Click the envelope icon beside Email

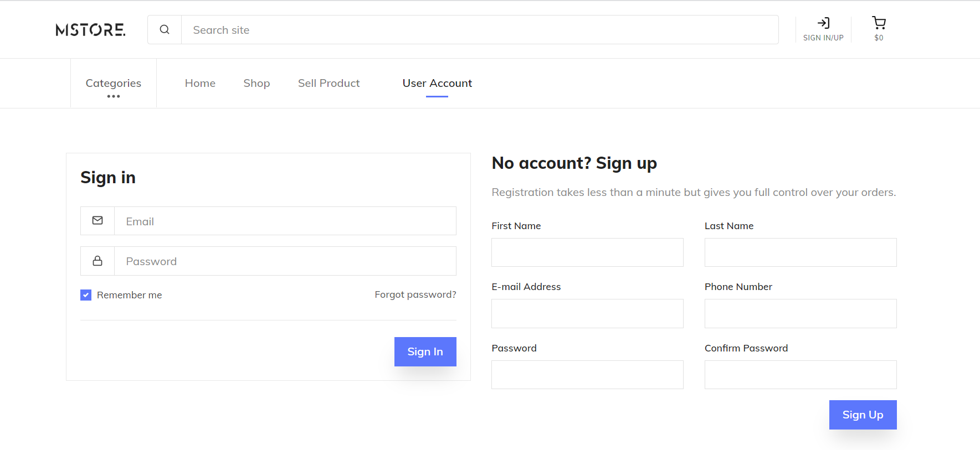98,221
